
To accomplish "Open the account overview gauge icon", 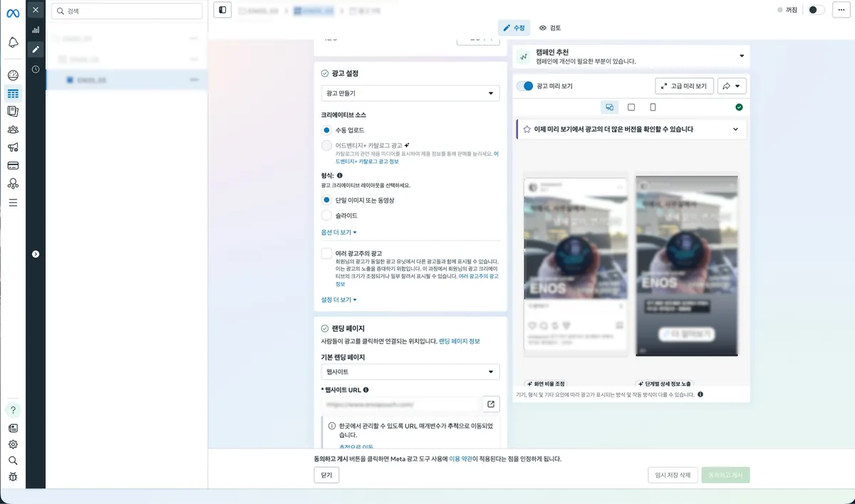I will (x=13, y=75).
